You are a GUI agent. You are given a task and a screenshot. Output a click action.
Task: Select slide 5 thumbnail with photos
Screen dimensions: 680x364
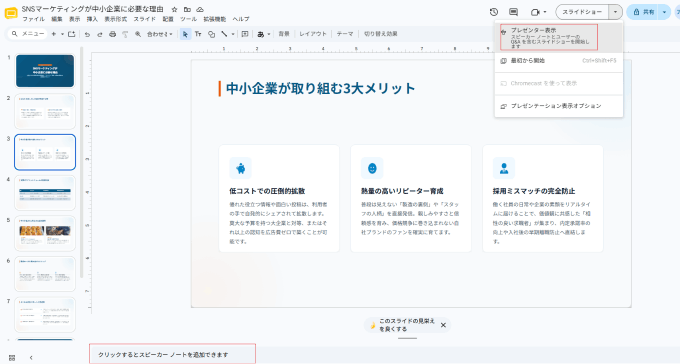click(45, 233)
